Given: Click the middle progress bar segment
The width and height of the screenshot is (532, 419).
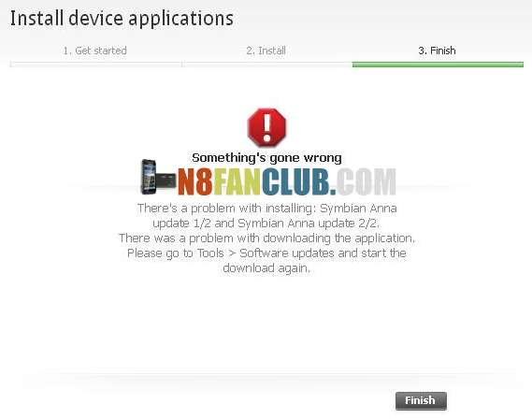Looking at the screenshot, I should [x=267, y=65].
